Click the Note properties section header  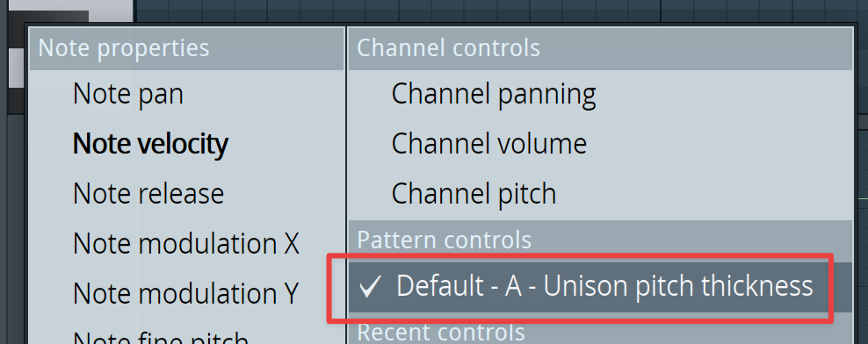[186, 48]
